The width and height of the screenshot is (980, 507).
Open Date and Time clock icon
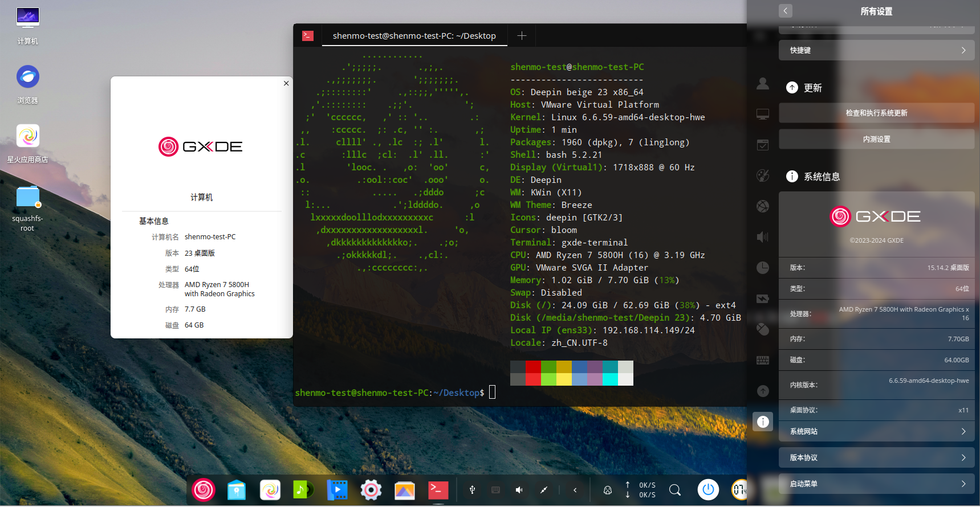(x=763, y=268)
